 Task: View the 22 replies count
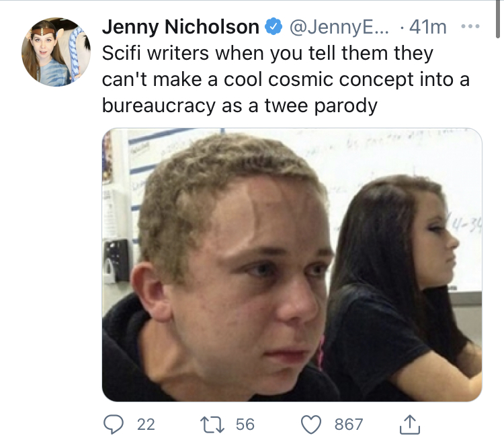146,424
